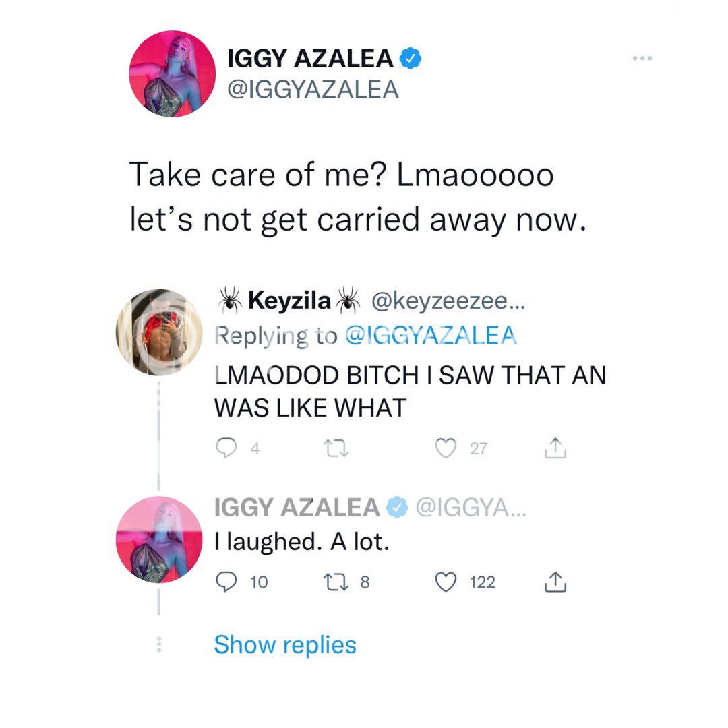Click Iggy Azalea's avatar on her reply
Viewport: 728px width, 728px height.
pos(159,540)
